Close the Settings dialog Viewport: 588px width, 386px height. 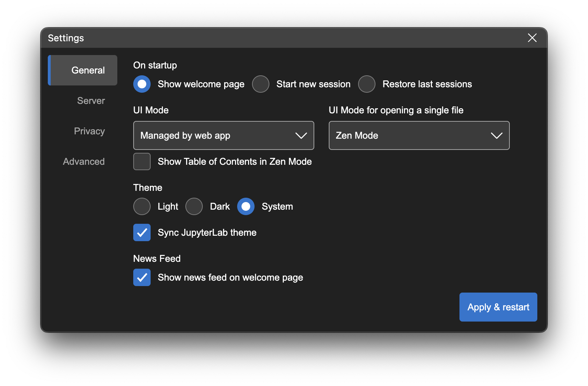coord(532,38)
